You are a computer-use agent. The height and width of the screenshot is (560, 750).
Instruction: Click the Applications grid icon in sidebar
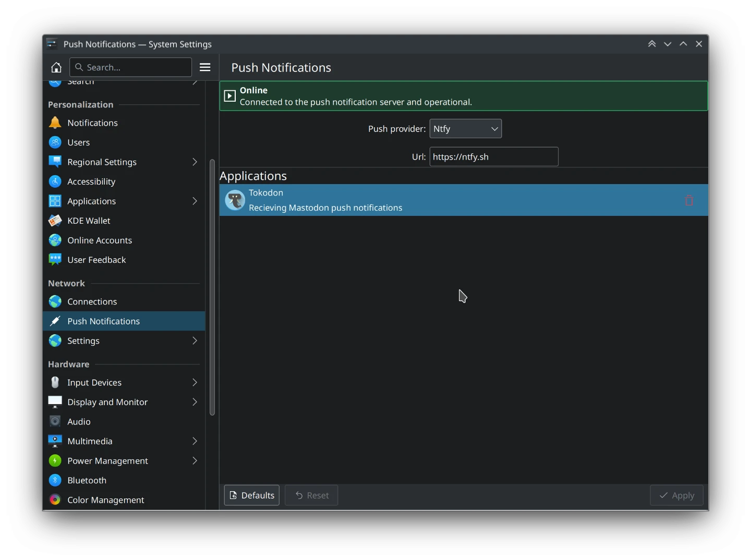point(55,201)
